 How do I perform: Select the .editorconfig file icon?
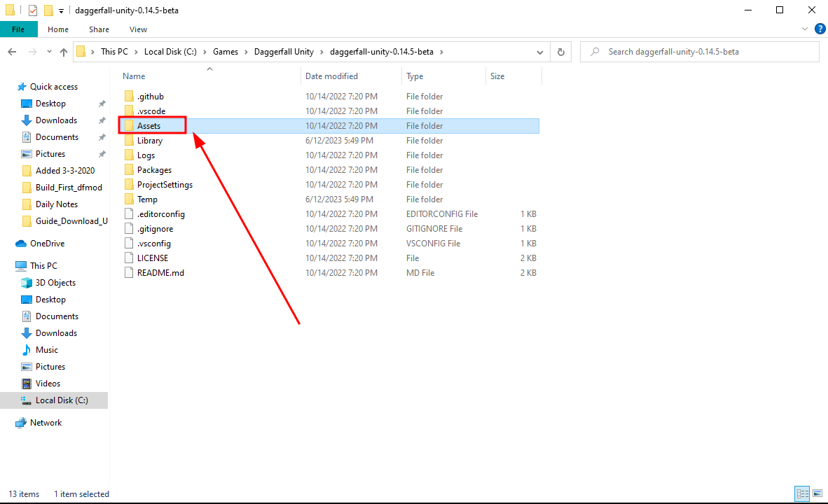(x=129, y=214)
